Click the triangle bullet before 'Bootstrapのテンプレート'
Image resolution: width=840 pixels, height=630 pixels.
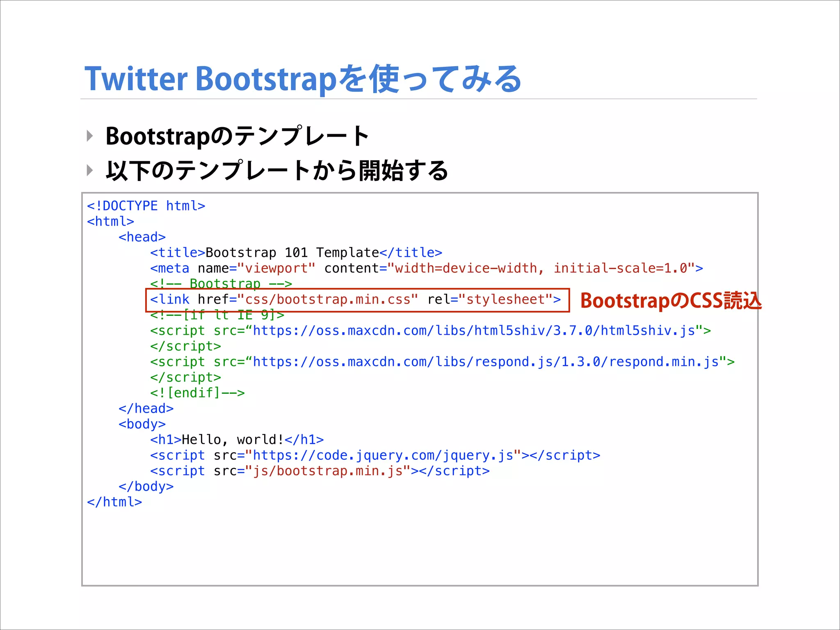click(x=90, y=136)
